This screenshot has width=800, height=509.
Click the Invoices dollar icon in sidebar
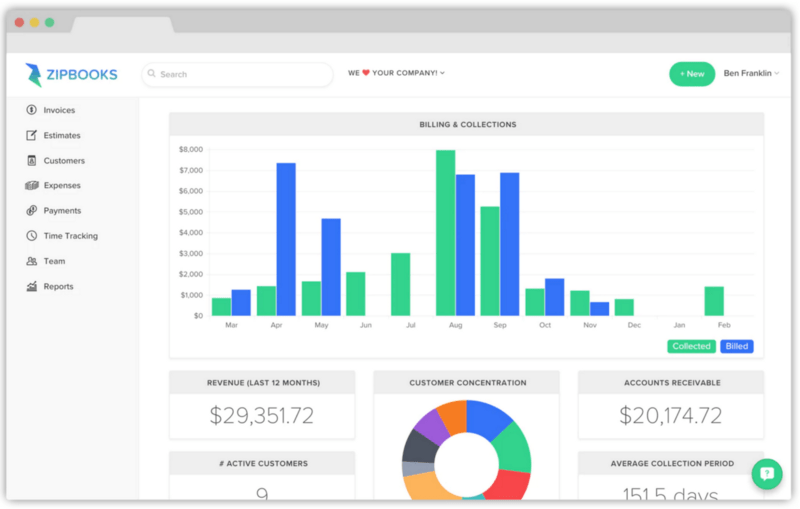click(x=32, y=110)
